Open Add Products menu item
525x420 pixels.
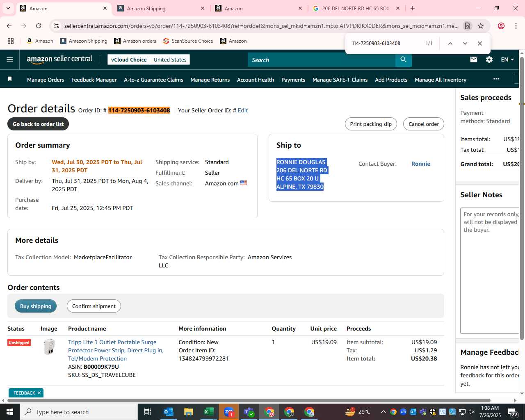click(391, 80)
